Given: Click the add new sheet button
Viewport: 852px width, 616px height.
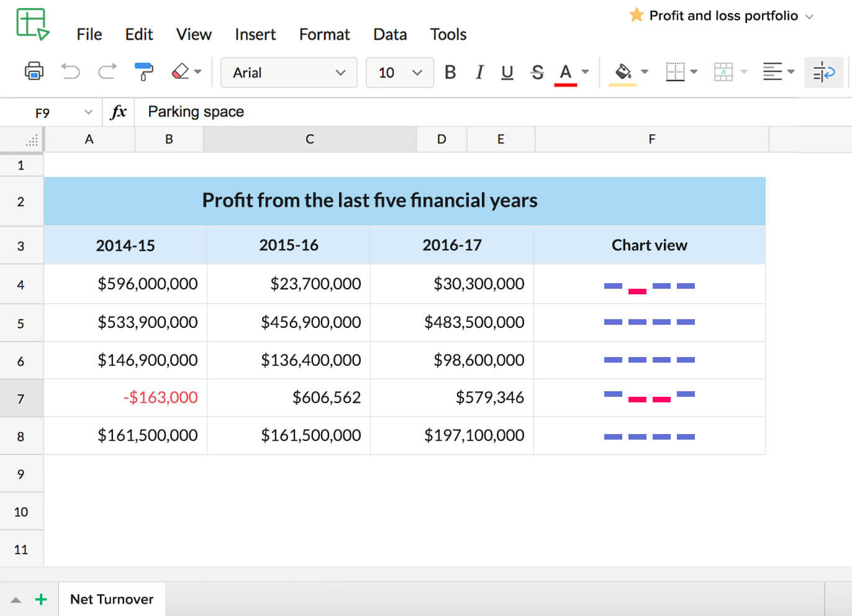Looking at the screenshot, I should pos(41,599).
